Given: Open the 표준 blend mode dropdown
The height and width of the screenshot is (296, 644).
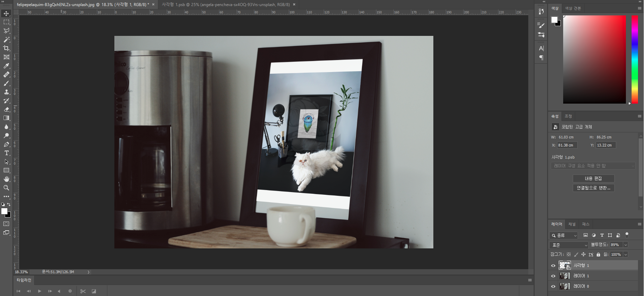Looking at the screenshot, I should click(x=569, y=245).
